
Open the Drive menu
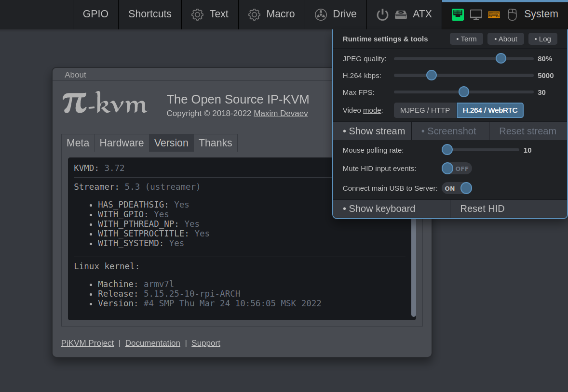point(336,14)
